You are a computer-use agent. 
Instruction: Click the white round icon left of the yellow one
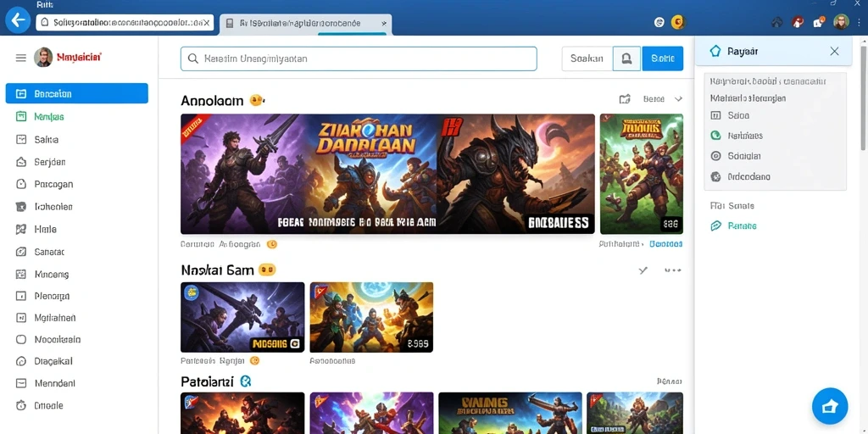[659, 22]
